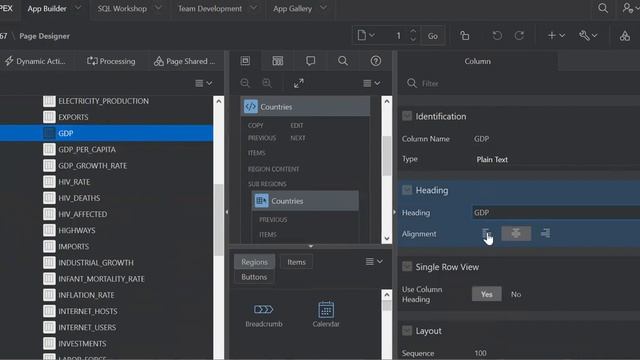This screenshot has width=640, height=360.
Task: Click the Heading text field with GDP
Action: (x=556, y=212)
